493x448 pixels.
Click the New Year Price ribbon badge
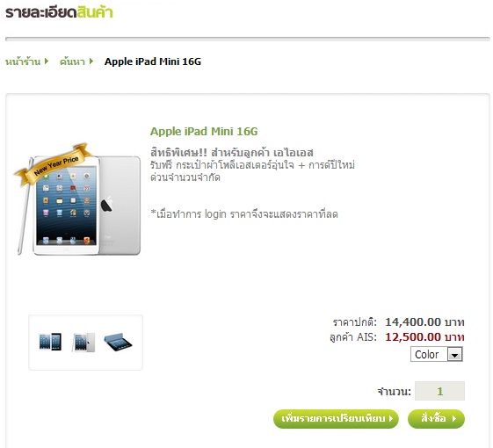54,165
